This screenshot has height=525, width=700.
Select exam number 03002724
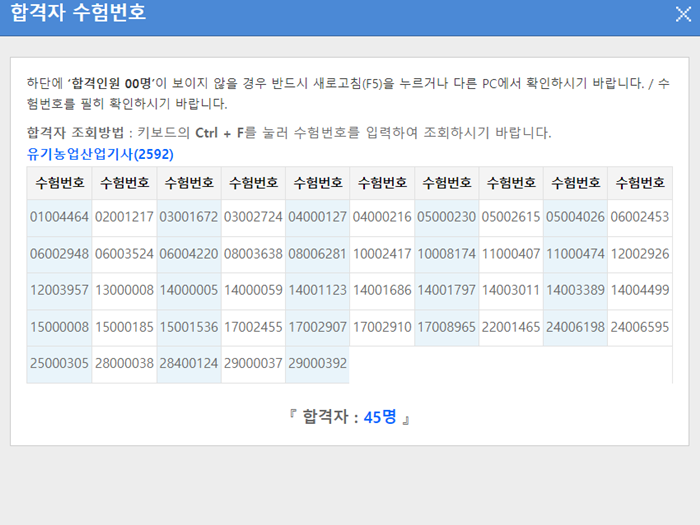click(253, 217)
